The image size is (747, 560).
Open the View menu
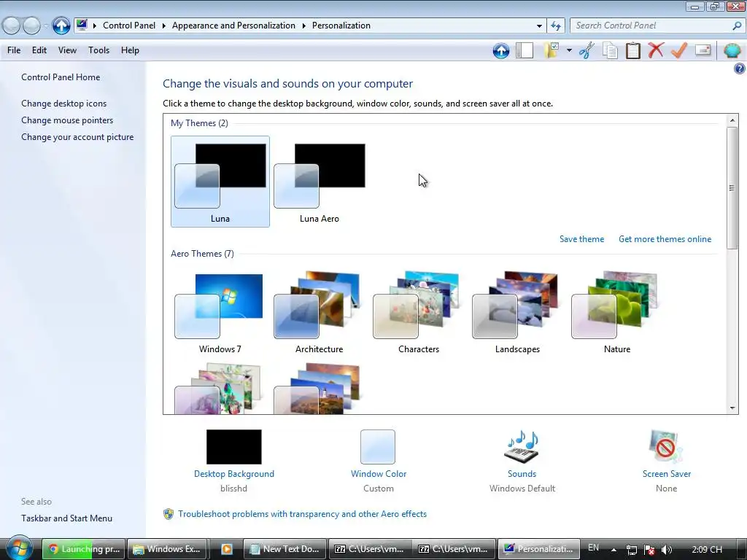pos(67,50)
